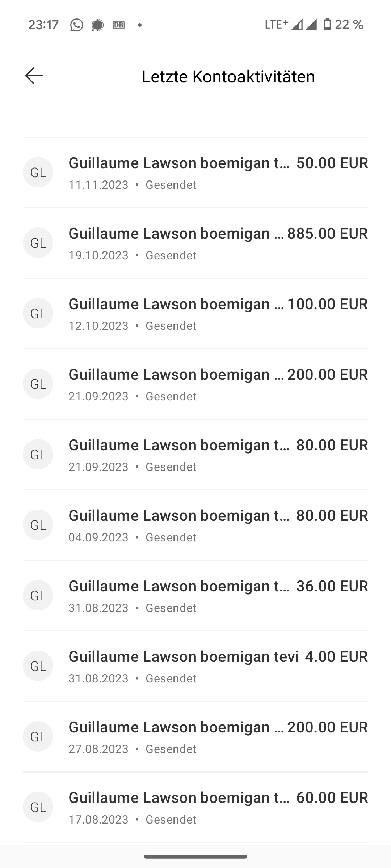Screen dimensions: 391x868
Task: Tap the GL avatar for the 885.00 EUR transaction
Action: [38, 243]
